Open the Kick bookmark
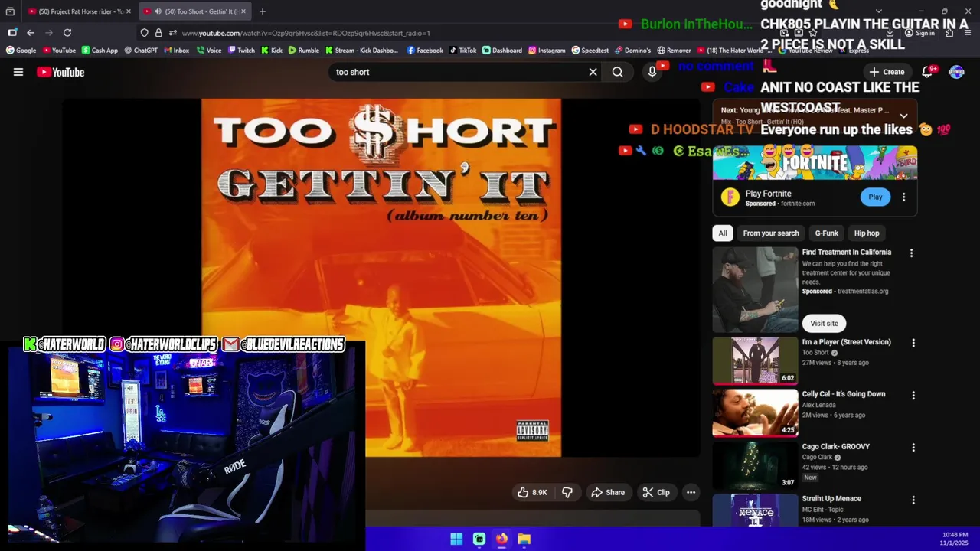This screenshot has width=980, height=551. (272, 51)
